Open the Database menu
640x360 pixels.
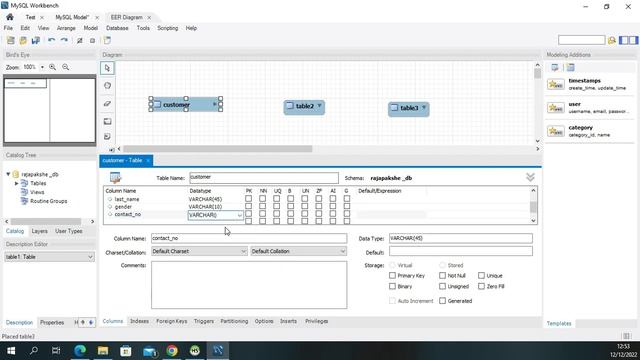point(117,28)
